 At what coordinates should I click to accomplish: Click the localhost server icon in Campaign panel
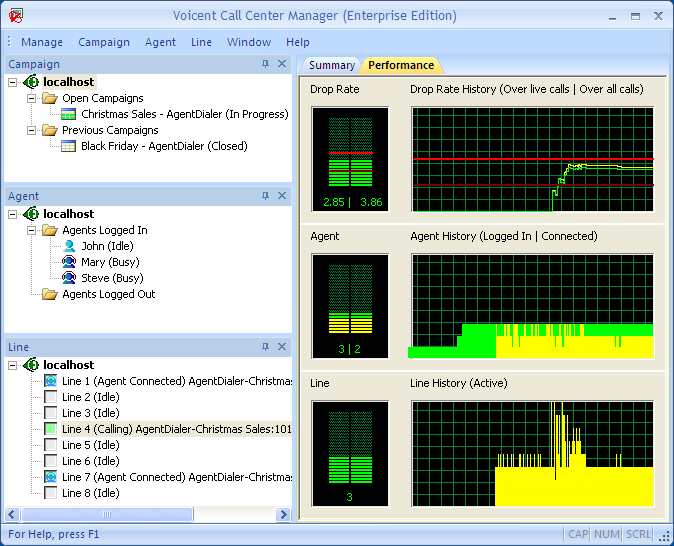(31, 82)
